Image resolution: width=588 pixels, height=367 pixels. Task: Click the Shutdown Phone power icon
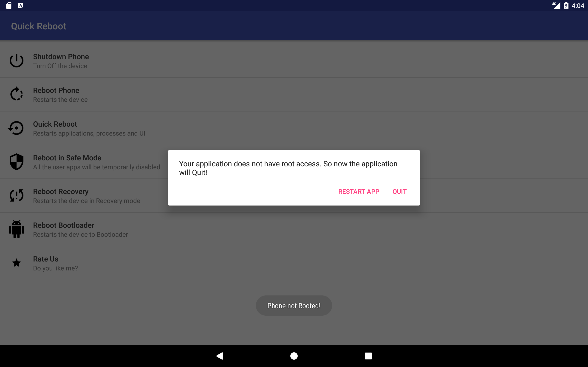[17, 60]
